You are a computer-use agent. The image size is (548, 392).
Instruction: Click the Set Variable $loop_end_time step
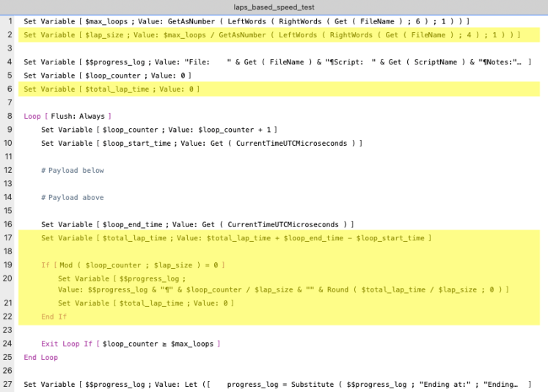pos(197,224)
